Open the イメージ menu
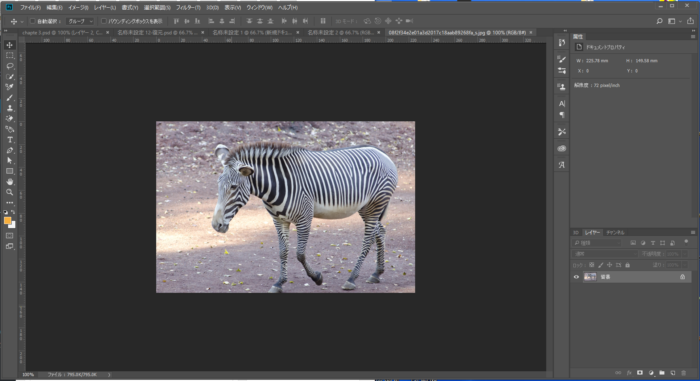The height and width of the screenshot is (381, 700). [x=78, y=8]
